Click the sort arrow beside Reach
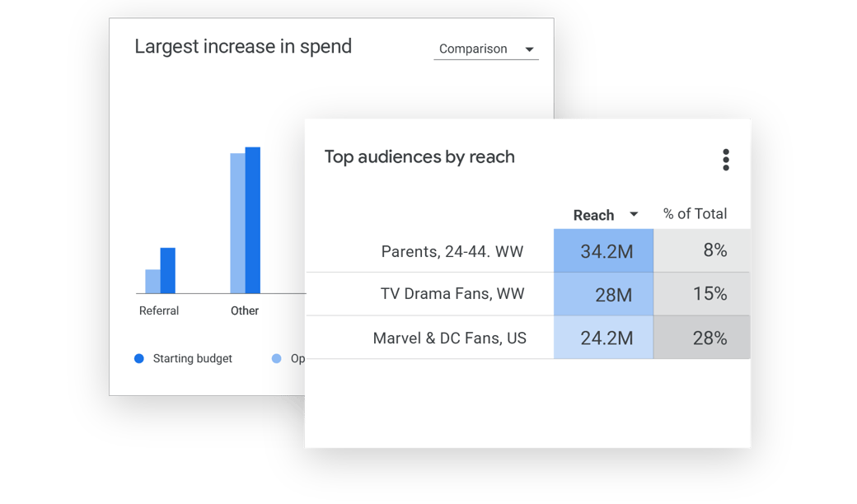This screenshot has height=504, width=857. (634, 214)
